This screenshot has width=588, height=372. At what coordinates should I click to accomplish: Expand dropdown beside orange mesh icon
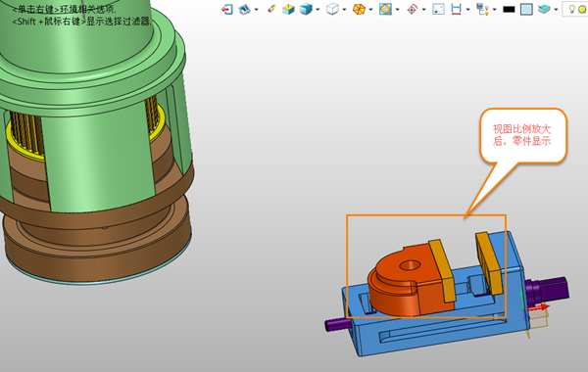pyautogui.click(x=370, y=10)
